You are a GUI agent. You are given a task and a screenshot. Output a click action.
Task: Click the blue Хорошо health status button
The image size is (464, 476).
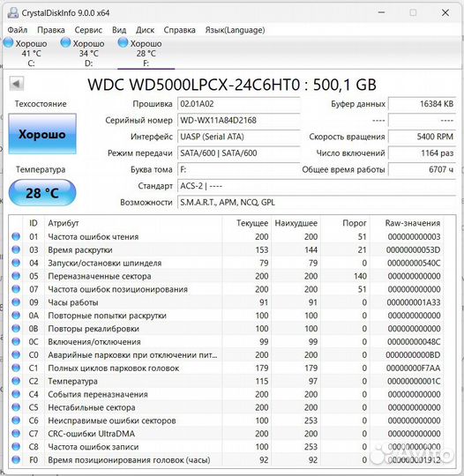(x=42, y=134)
